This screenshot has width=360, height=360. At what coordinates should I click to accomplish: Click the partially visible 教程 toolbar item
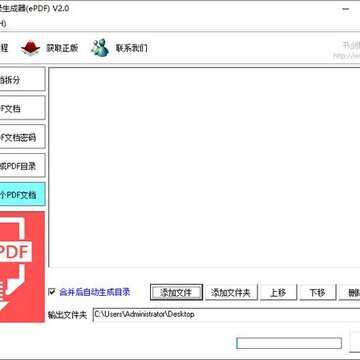coord(4,48)
